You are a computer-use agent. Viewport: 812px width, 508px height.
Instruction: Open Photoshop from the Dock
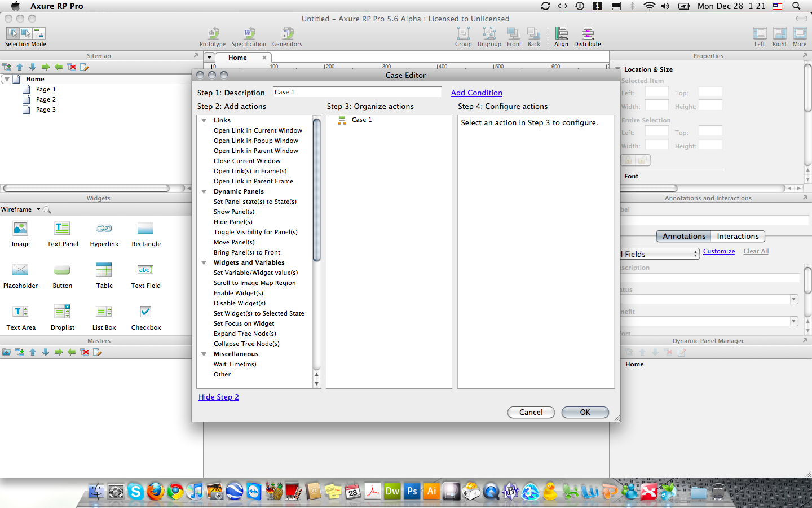click(x=412, y=492)
